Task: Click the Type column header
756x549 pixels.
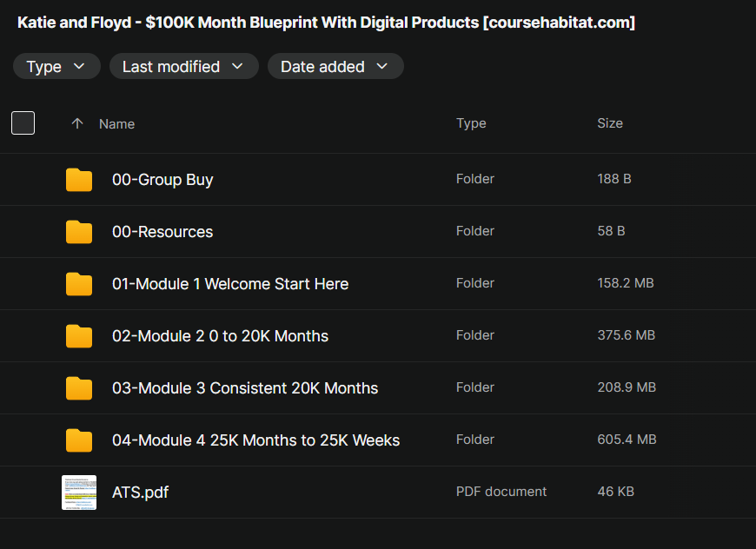Action: [471, 123]
